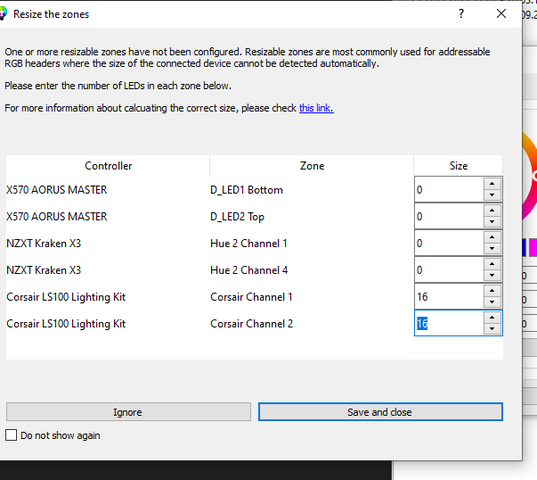Increase the Corsair Channel 2 size
The width and height of the screenshot is (537, 480).
pyautogui.click(x=492, y=317)
